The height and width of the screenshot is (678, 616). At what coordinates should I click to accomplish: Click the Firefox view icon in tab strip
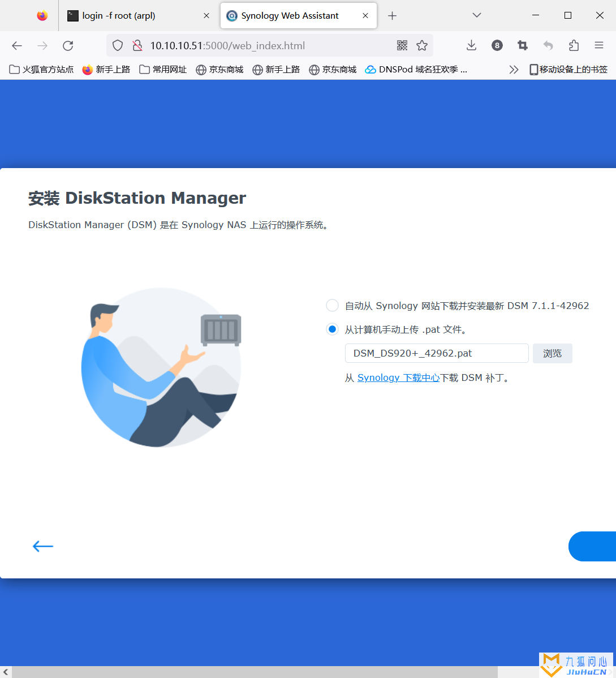[42, 16]
